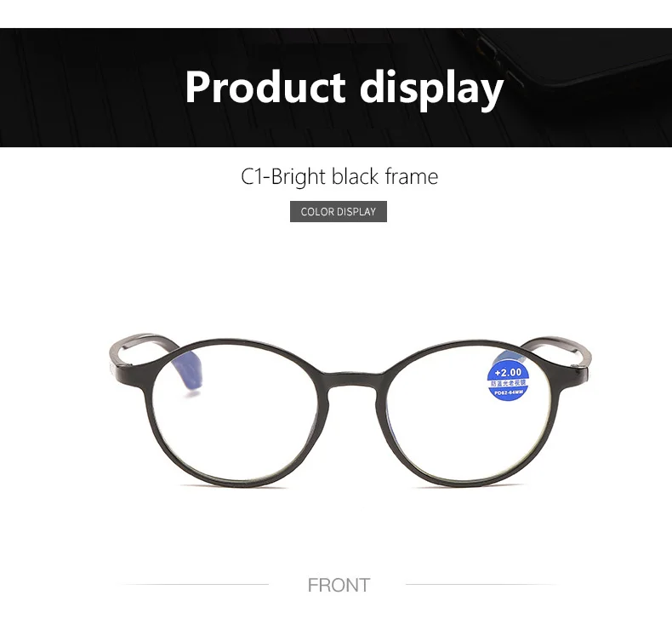Click the blue reflection in the left lens

[x=188, y=371]
